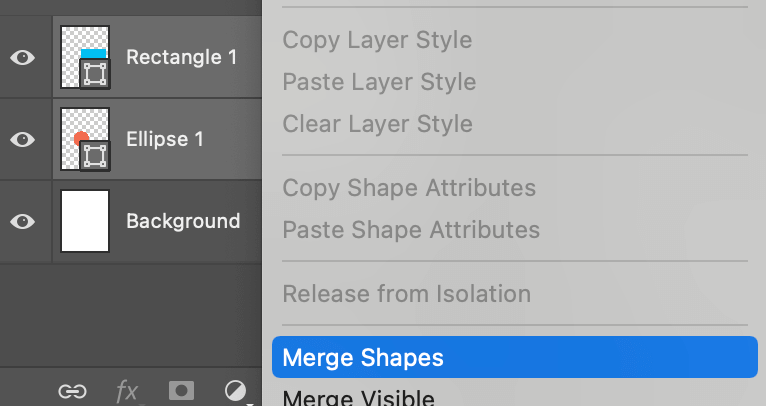Toggle visibility of Ellipse 1 layer
766x406 pixels.
tap(23, 139)
